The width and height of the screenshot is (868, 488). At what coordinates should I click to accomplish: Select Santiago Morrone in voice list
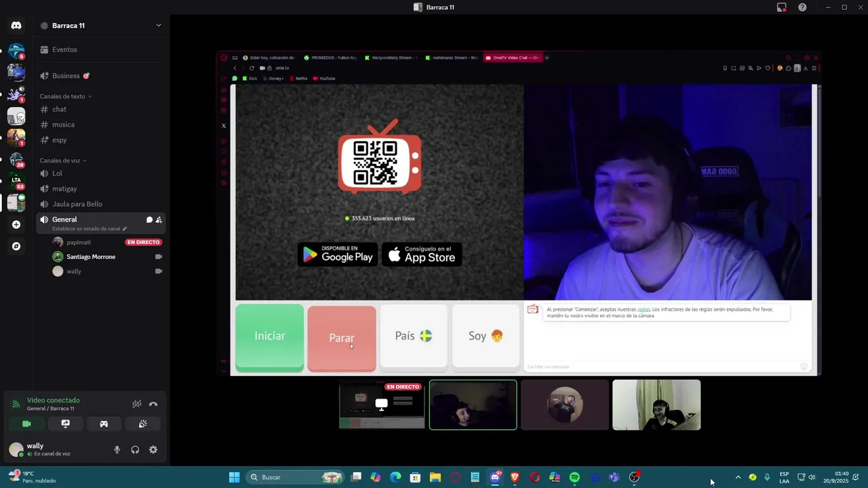107,257
